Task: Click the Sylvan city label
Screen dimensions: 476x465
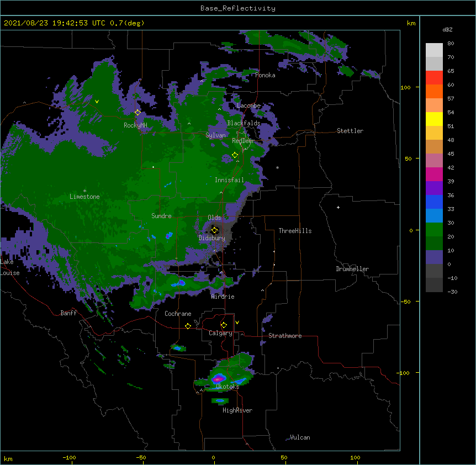Action: click(215, 135)
